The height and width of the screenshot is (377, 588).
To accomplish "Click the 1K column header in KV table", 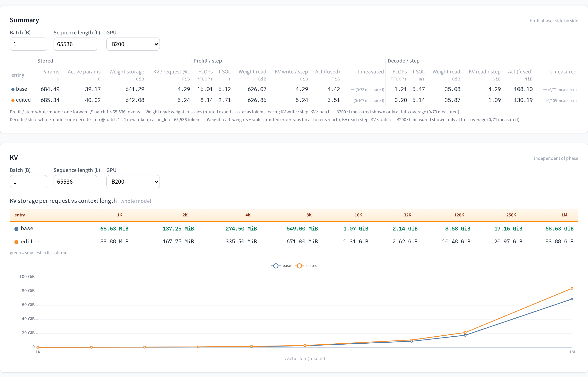I will [120, 215].
